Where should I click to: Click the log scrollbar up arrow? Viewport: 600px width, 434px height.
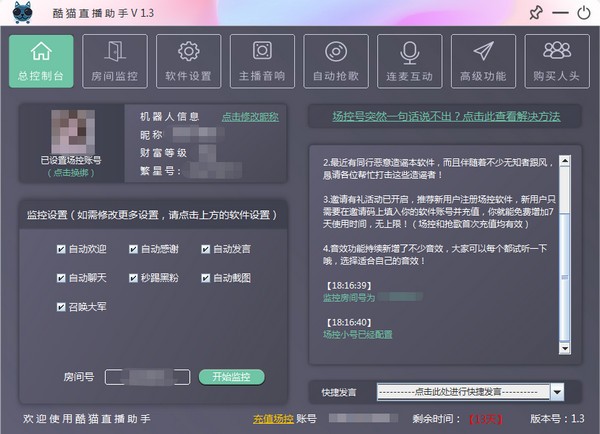(x=565, y=161)
